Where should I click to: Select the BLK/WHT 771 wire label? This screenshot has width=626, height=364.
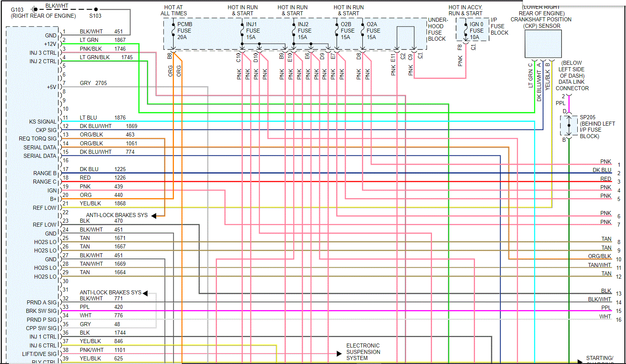pos(101,298)
